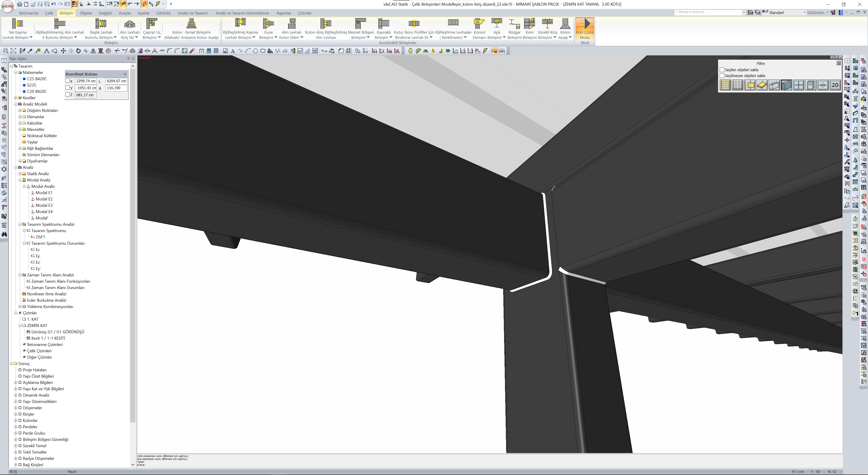Expand the Kesitler tree node
Image resolution: width=868 pixels, height=475 pixels.
16,98
